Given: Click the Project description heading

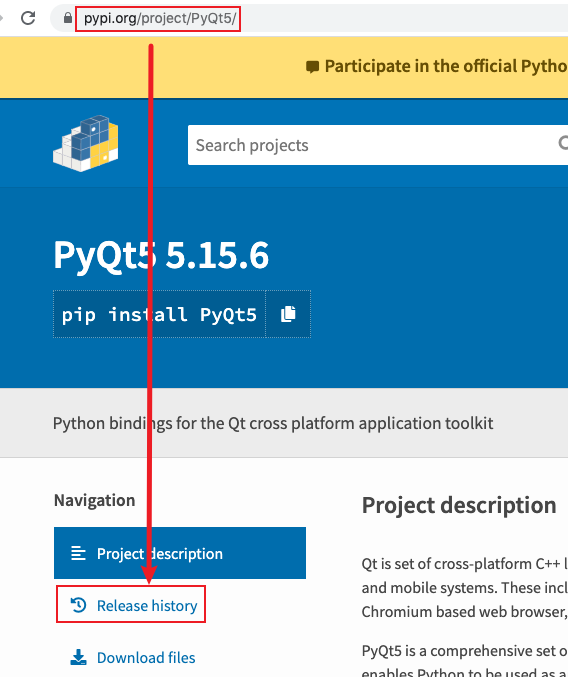Looking at the screenshot, I should coord(459,505).
